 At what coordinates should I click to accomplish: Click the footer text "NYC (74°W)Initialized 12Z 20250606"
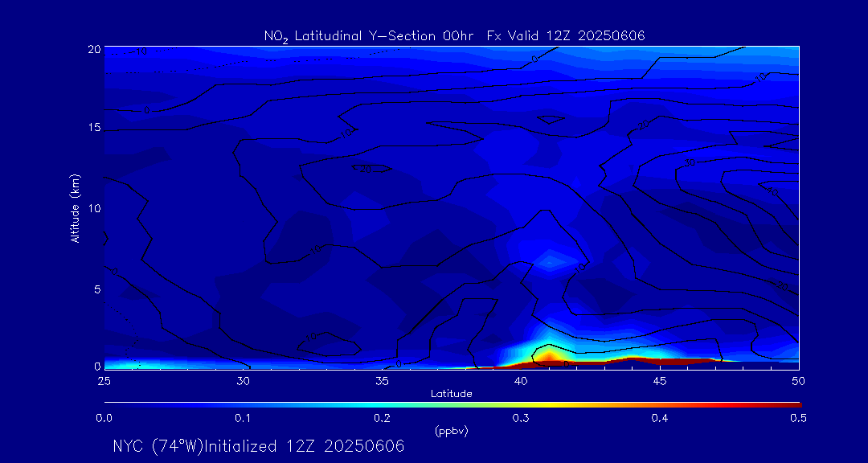pyautogui.click(x=259, y=446)
